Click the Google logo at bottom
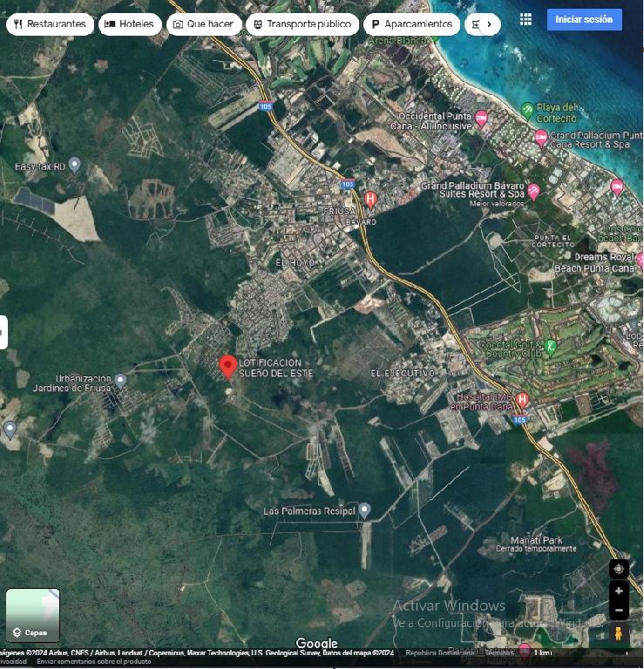Viewport: 644px width, 669px height. [316, 643]
